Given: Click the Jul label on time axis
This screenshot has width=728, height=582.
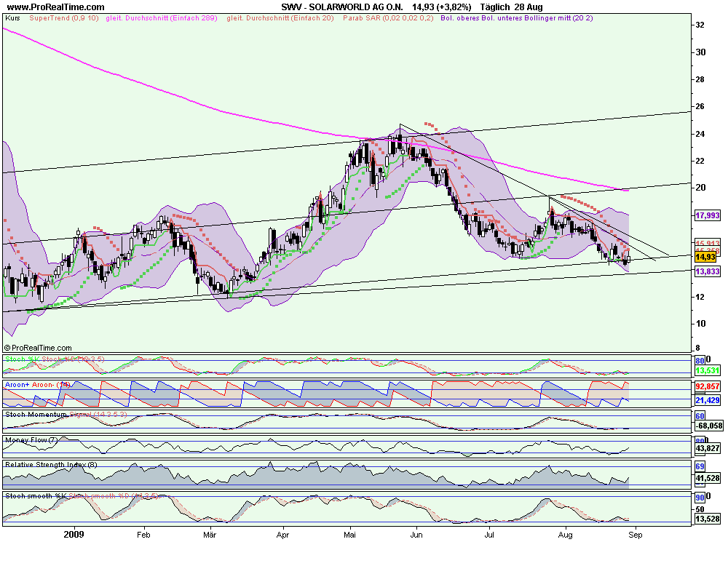Looking at the screenshot, I should pyautogui.click(x=489, y=535).
